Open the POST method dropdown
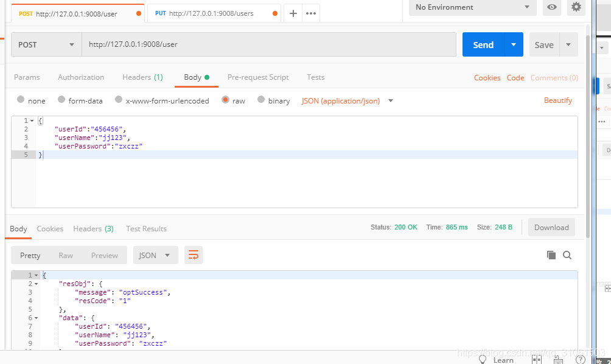Image resolution: width=611 pixels, height=364 pixels. tap(46, 45)
